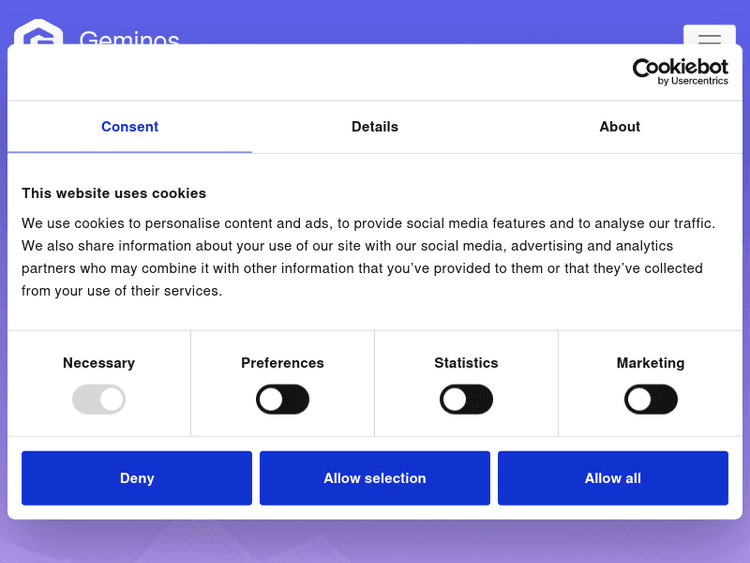The width and height of the screenshot is (750, 563).
Task: Click the Geminos logo icon
Action: [x=38, y=32]
